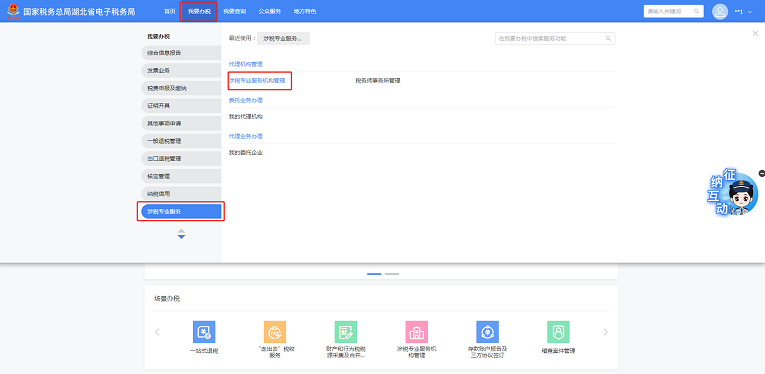
Task: Open the 一站式退税 scene icon
Action: tap(204, 332)
